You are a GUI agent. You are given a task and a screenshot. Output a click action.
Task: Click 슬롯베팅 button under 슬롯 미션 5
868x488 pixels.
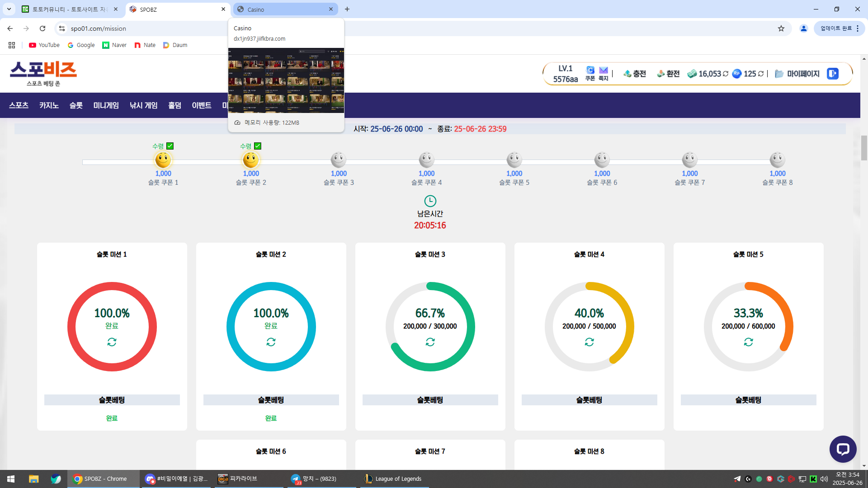748,400
